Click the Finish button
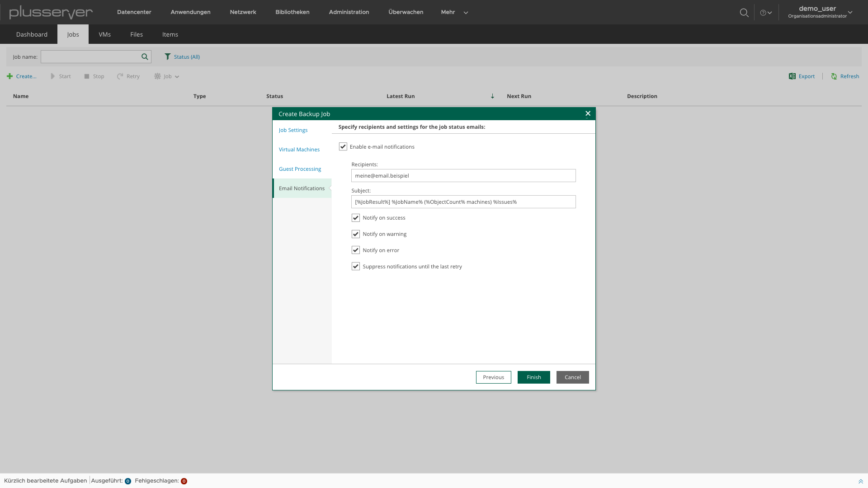The width and height of the screenshot is (868, 488). (x=533, y=376)
